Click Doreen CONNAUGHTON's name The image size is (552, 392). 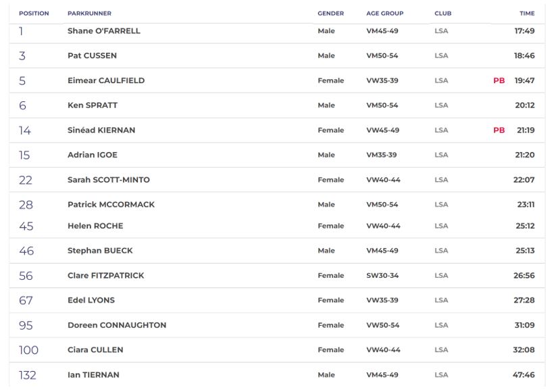[x=117, y=325]
